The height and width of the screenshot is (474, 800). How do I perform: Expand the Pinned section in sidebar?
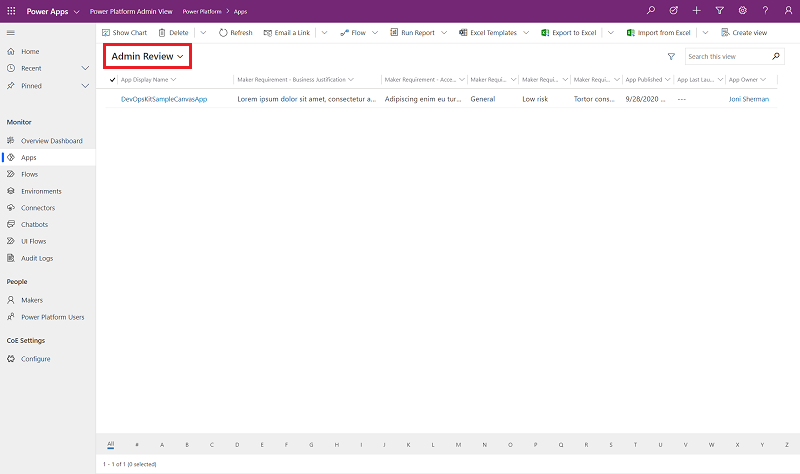click(85, 86)
